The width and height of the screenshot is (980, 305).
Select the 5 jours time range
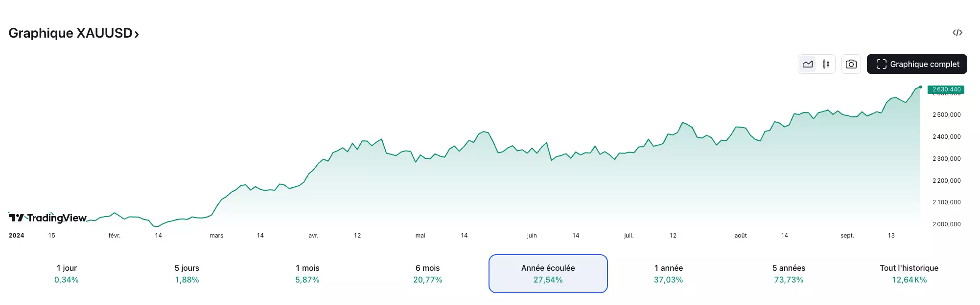187,274
